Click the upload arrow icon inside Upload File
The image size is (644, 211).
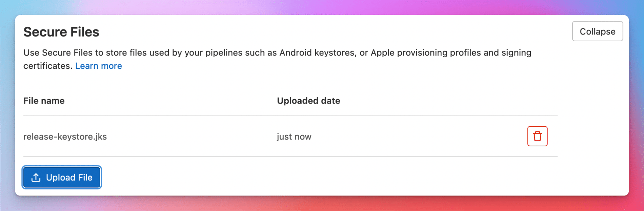coord(36,177)
